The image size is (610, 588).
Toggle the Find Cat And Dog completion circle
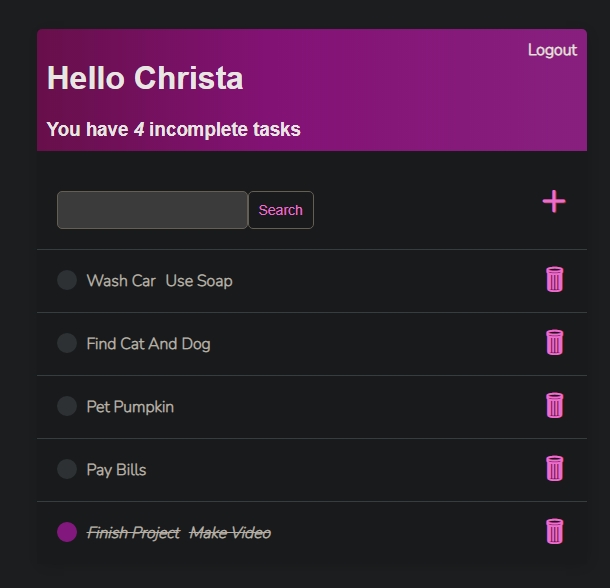pos(67,343)
